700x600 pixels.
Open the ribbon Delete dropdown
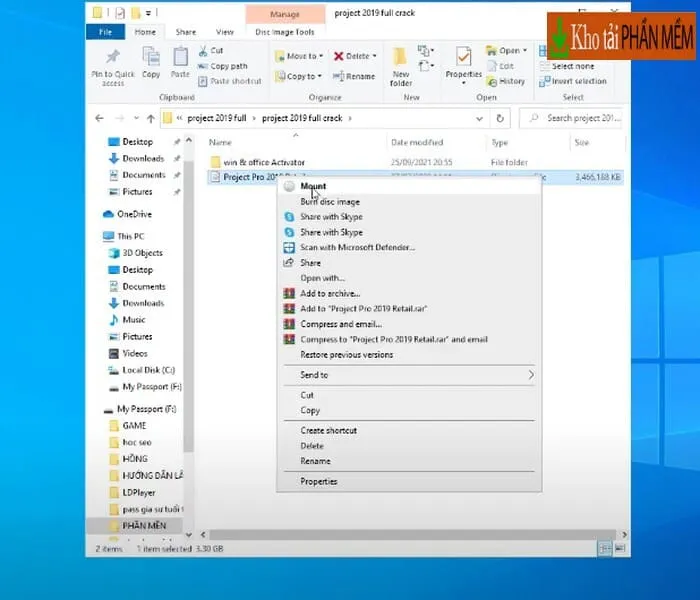(x=355, y=56)
